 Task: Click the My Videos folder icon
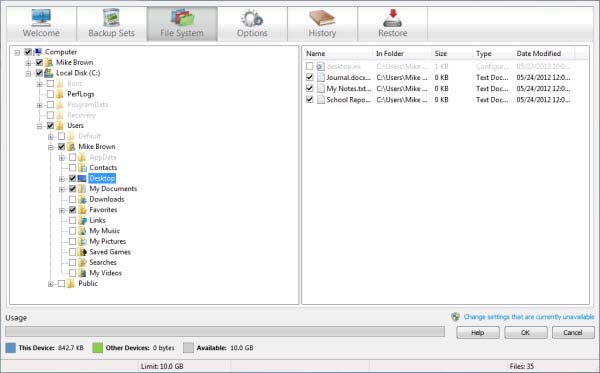pyautogui.click(x=82, y=273)
